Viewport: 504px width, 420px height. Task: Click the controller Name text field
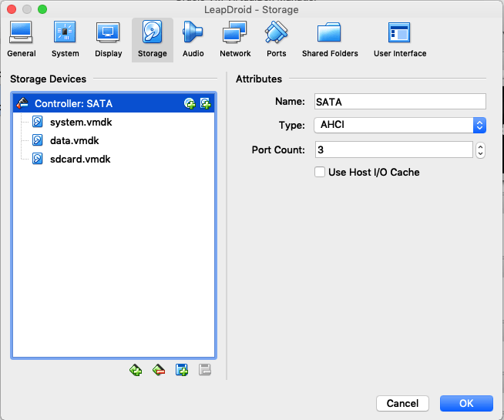coord(398,101)
